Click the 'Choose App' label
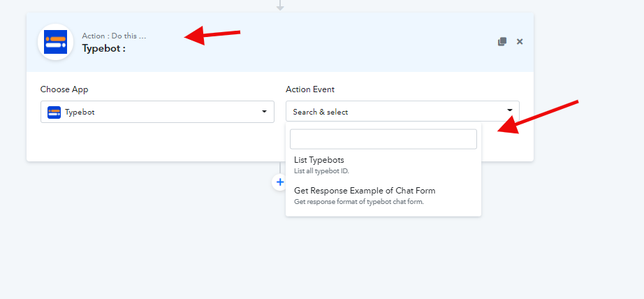Screen dimensions: 644x299 pyautogui.click(x=64, y=89)
